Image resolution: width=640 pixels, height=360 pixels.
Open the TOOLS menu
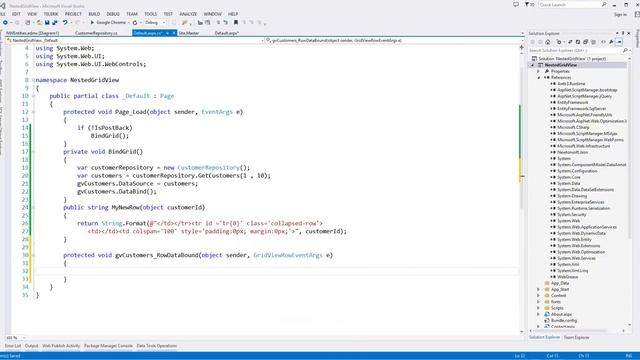pos(150,14)
